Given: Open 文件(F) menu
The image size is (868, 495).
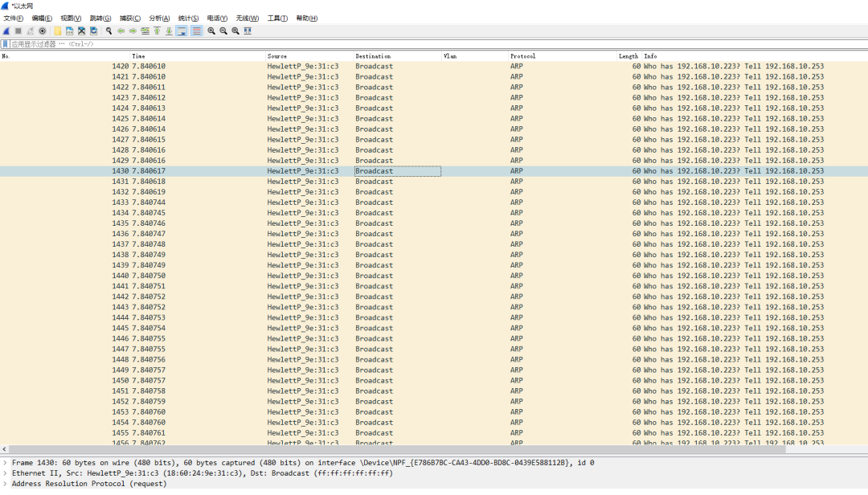Looking at the screenshot, I should coord(14,18).
